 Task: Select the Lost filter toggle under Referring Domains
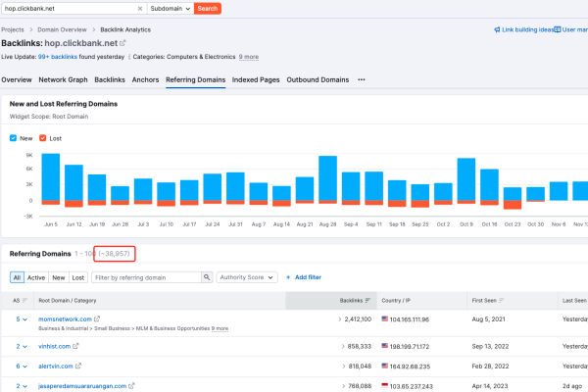tap(78, 277)
